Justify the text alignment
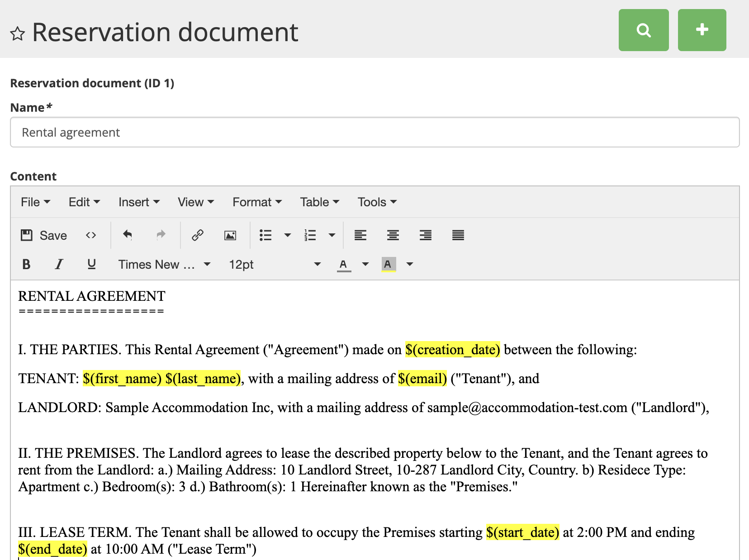 pos(458,235)
